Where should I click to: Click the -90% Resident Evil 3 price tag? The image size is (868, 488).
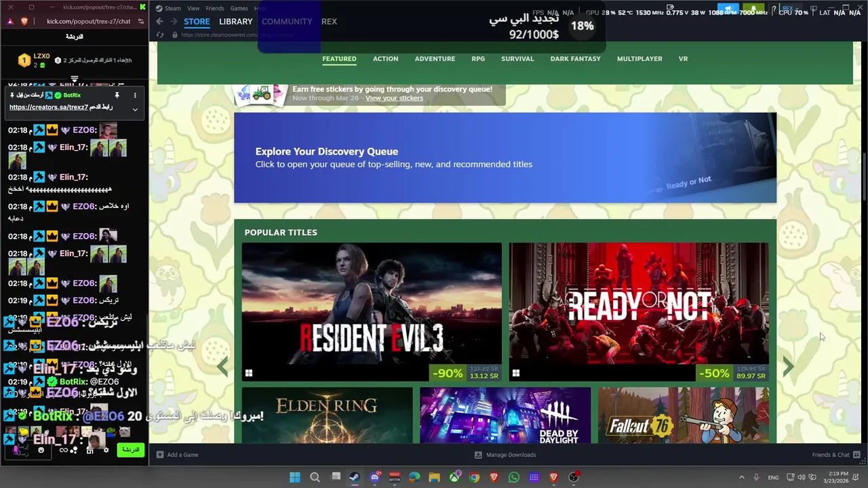(x=465, y=373)
